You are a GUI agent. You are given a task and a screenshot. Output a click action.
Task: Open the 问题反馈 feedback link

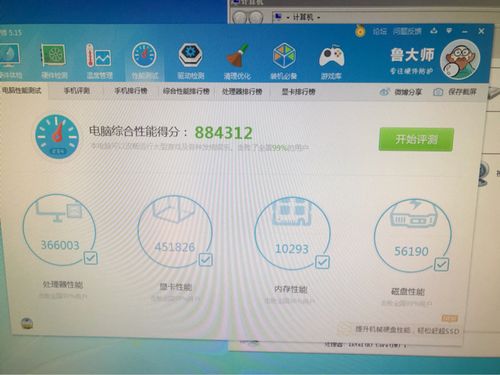pos(407,31)
